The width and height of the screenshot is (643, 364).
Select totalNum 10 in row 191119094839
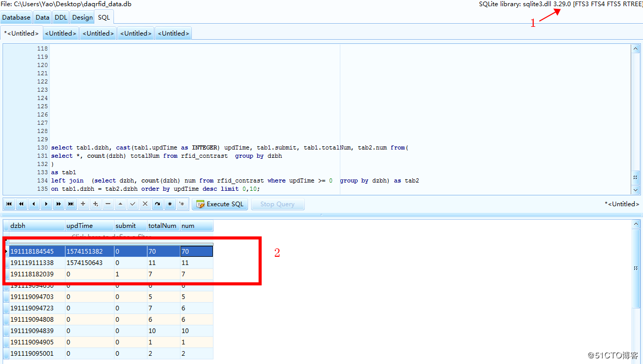163,331
